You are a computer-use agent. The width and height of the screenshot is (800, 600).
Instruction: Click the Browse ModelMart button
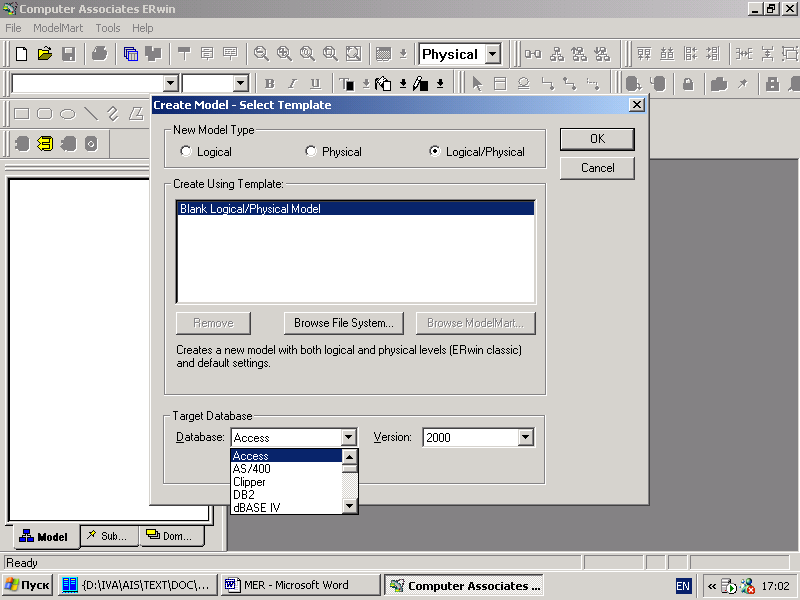click(x=476, y=323)
